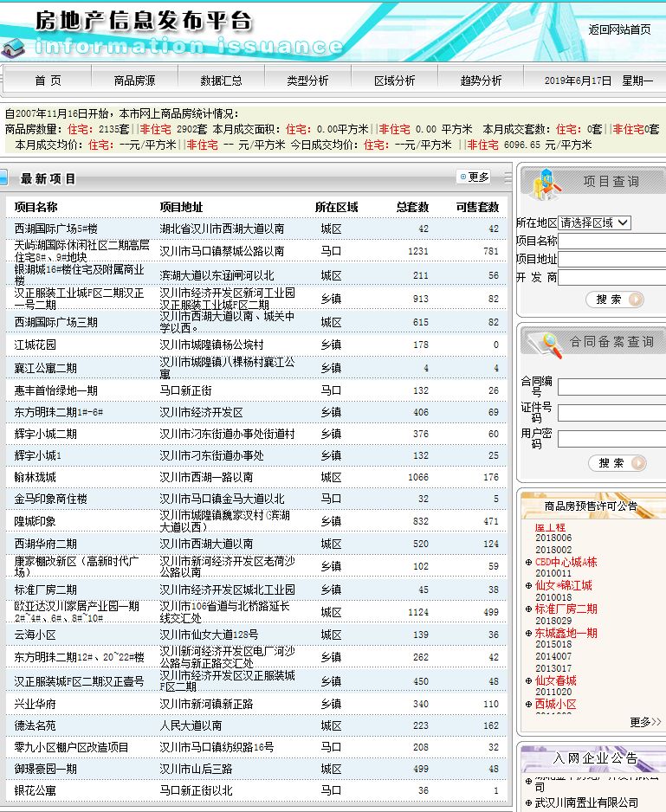
Task: Click address 马口新正街以北
Action: 196,790
